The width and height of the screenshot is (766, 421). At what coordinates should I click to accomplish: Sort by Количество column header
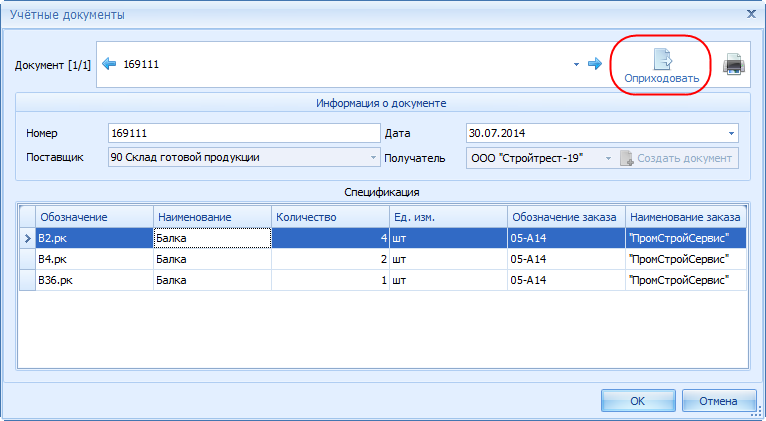click(x=330, y=217)
